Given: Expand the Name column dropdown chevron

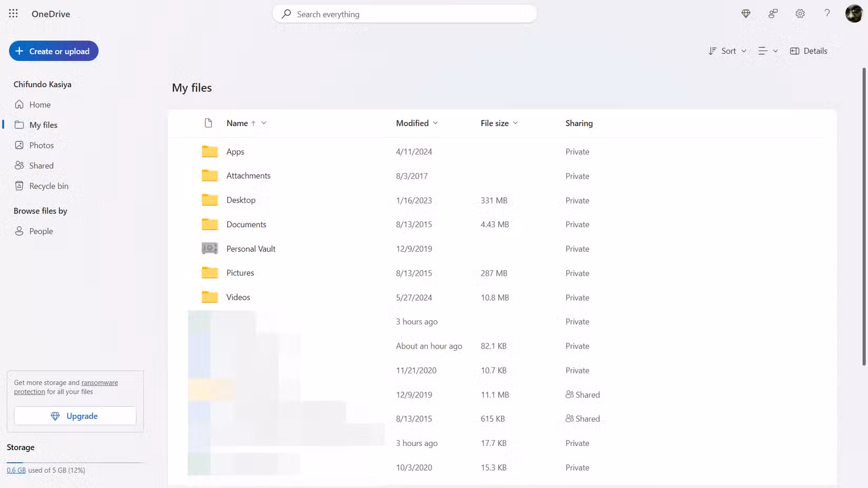Looking at the screenshot, I should pyautogui.click(x=264, y=123).
